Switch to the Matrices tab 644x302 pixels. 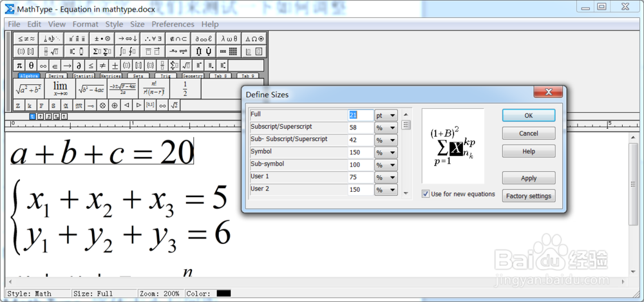111,76
